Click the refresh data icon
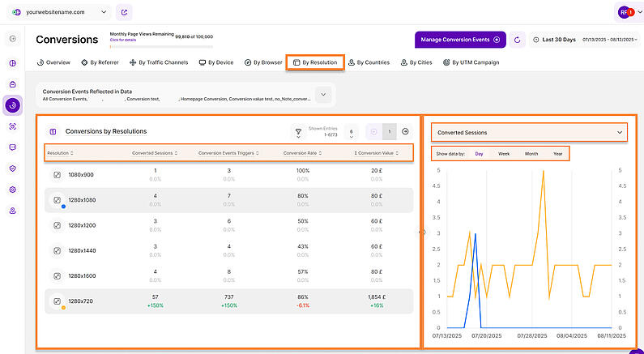Image resolution: width=644 pixels, height=354 pixels. pos(518,40)
